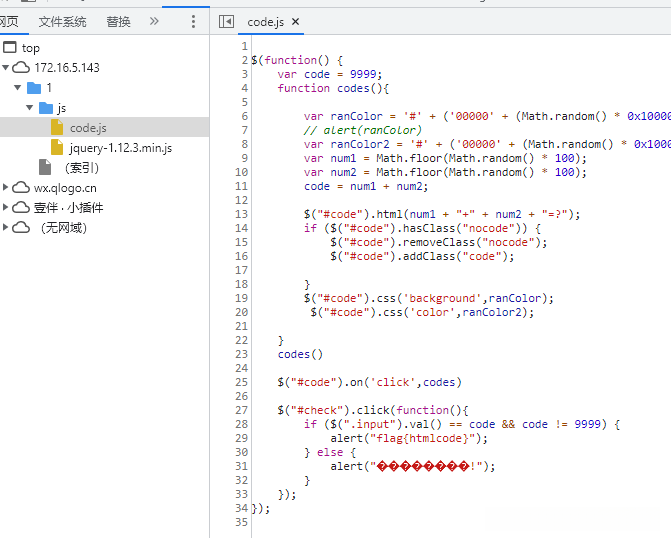Click the cloud icon beside (无网域)
This screenshot has width=671, height=538.
pos(21,227)
